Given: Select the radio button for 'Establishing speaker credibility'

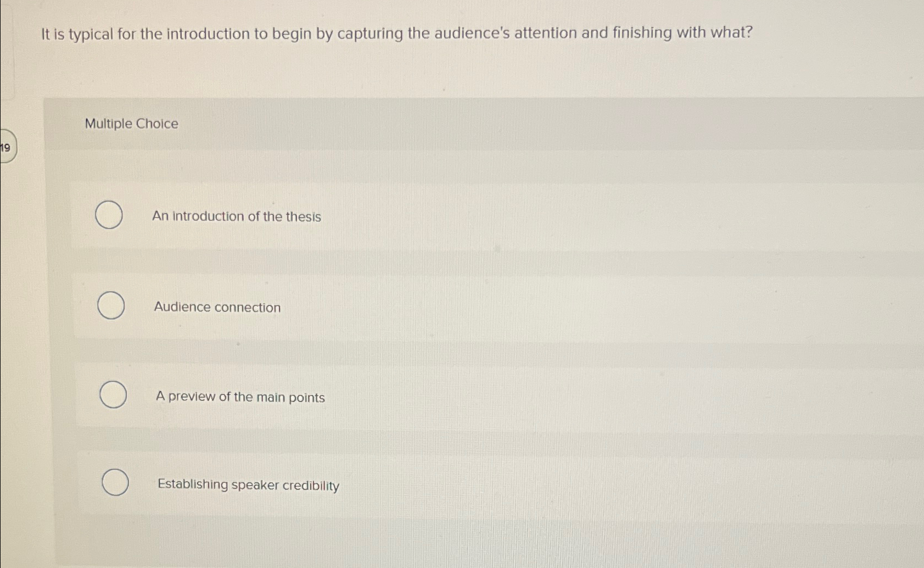Looking at the screenshot, I should click(116, 483).
